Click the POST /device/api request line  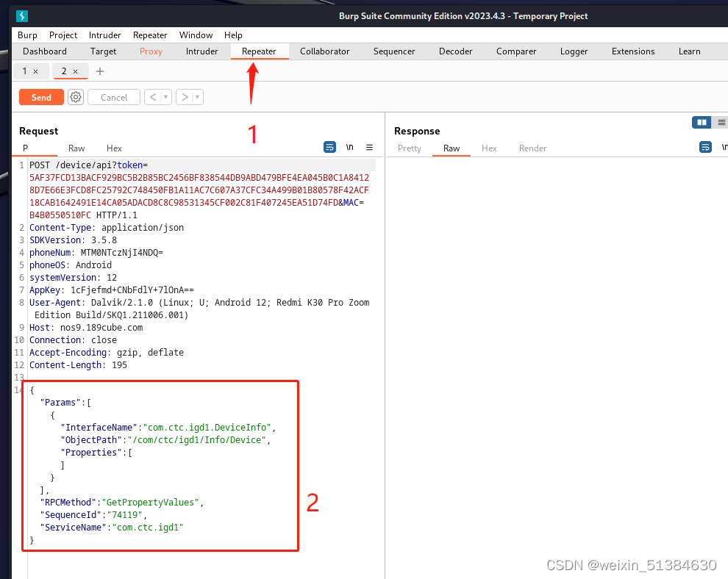[x=89, y=165]
